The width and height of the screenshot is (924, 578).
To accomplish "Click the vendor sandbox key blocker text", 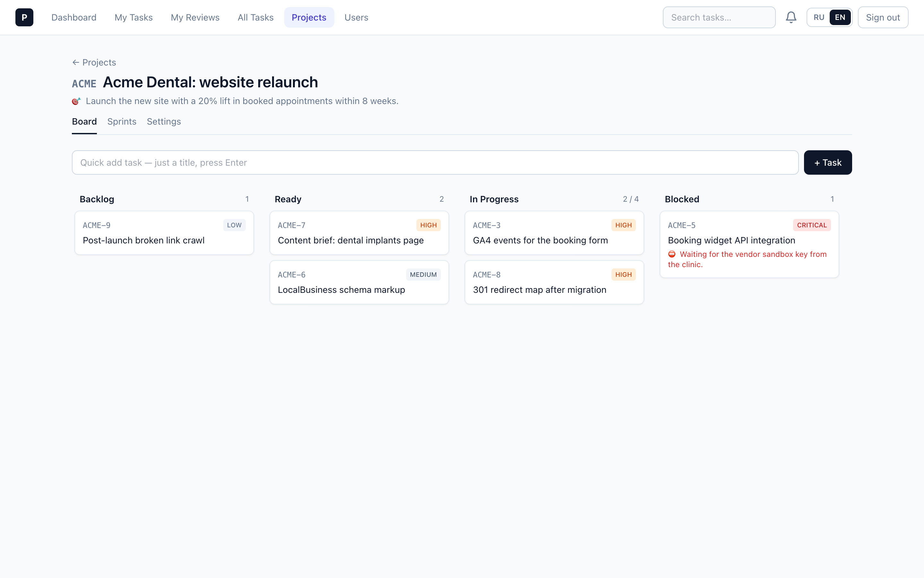I will (747, 259).
